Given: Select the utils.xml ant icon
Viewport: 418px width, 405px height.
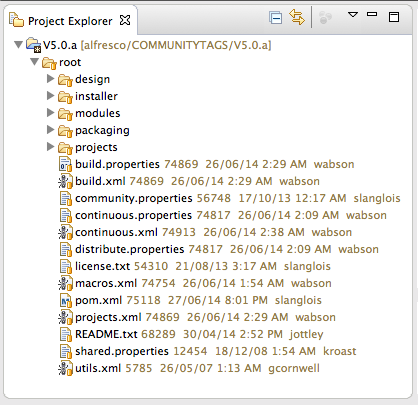Looking at the screenshot, I should (x=65, y=368).
